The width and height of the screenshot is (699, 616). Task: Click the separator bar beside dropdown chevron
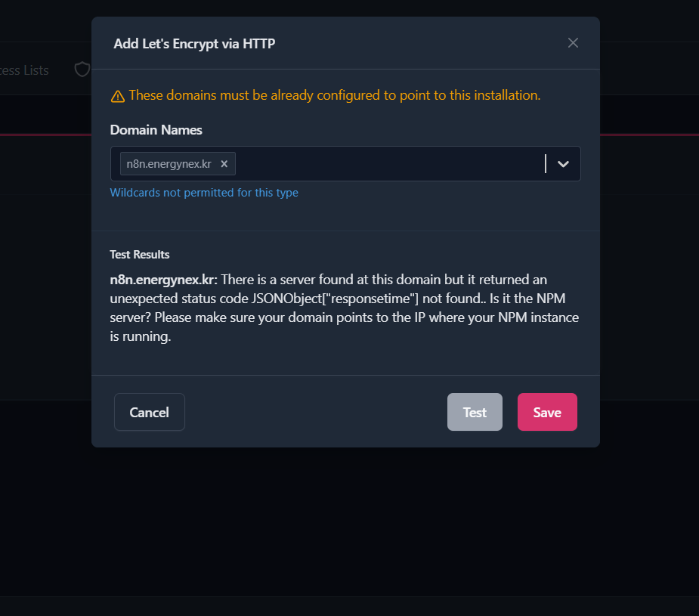point(546,164)
